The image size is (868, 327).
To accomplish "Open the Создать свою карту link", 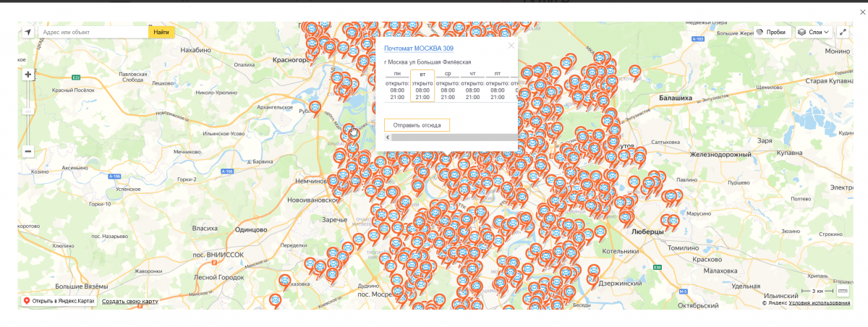I will pyautogui.click(x=129, y=301).
